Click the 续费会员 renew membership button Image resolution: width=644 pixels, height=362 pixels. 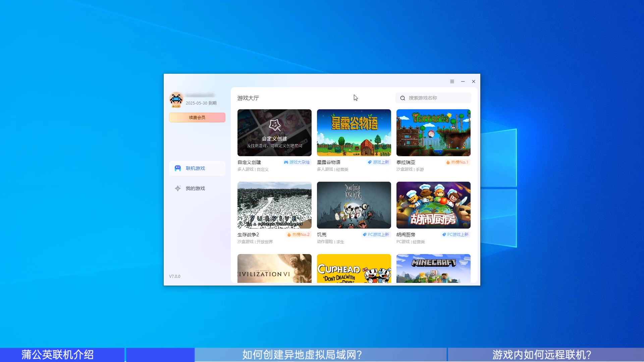coord(197,118)
